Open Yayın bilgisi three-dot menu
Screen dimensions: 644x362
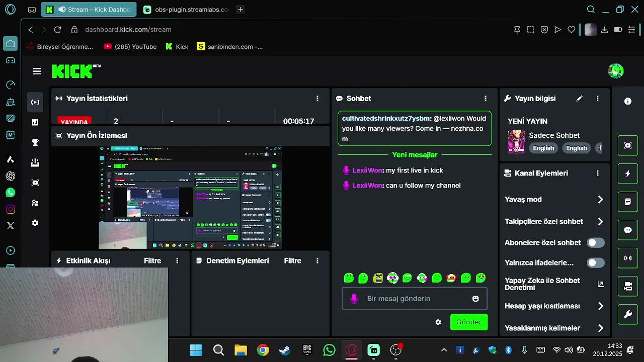(598, 99)
